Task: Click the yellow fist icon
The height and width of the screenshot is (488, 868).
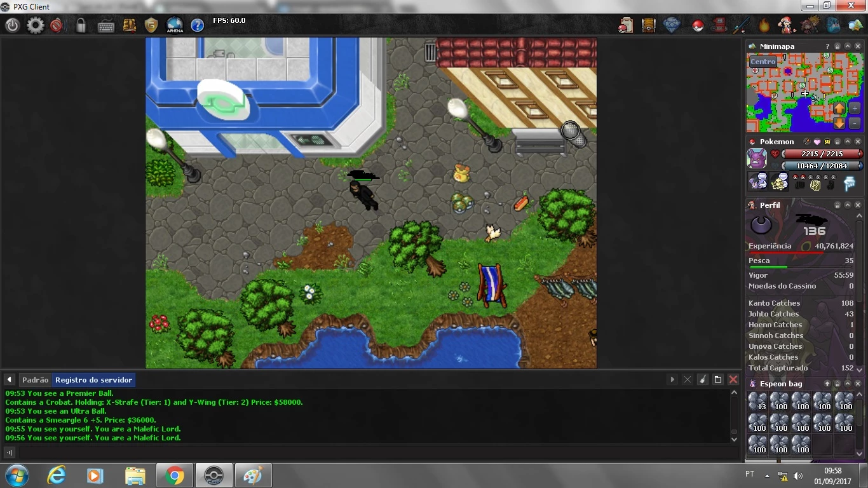Action: [815, 186]
